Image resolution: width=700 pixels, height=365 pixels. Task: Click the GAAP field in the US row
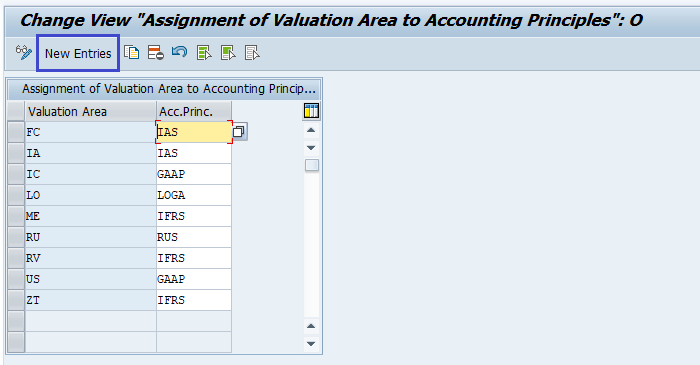coord(194,279)
